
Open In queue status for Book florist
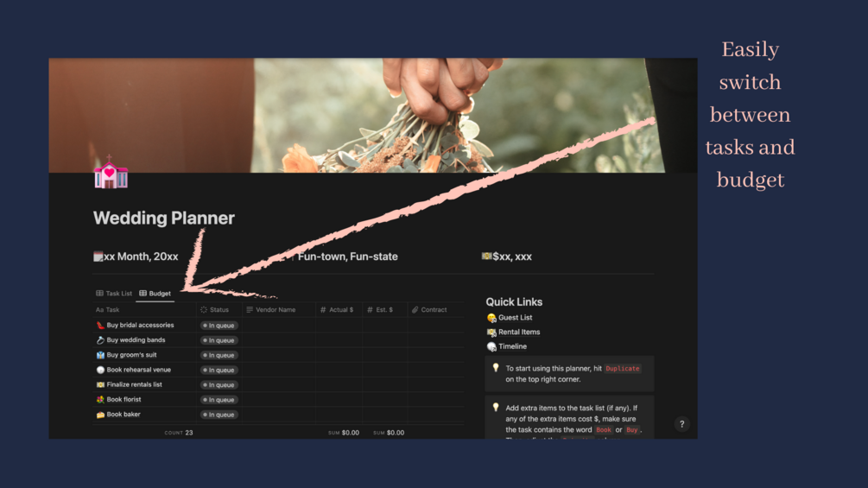219,400
